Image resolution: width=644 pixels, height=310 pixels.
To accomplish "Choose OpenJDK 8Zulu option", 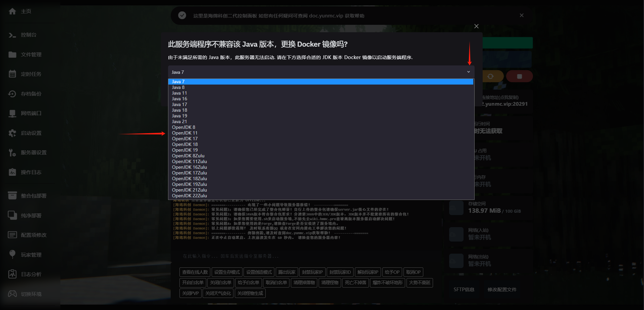I will point(321,156).
